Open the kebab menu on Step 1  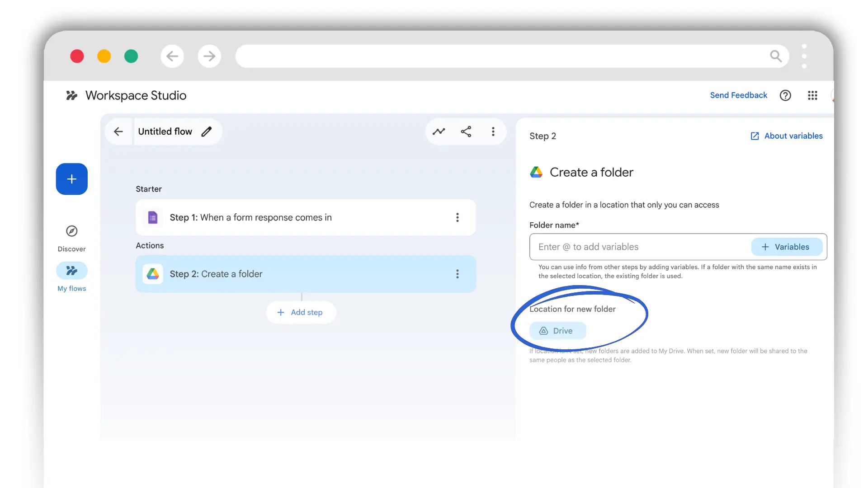(x=458, y=217)
